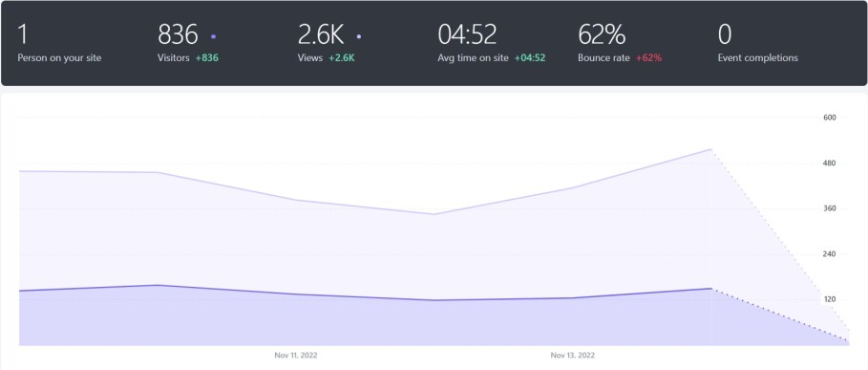Select the 04:52 Avg time on site metric
This screenshot has height=370, width=868.
click(492, 43)
